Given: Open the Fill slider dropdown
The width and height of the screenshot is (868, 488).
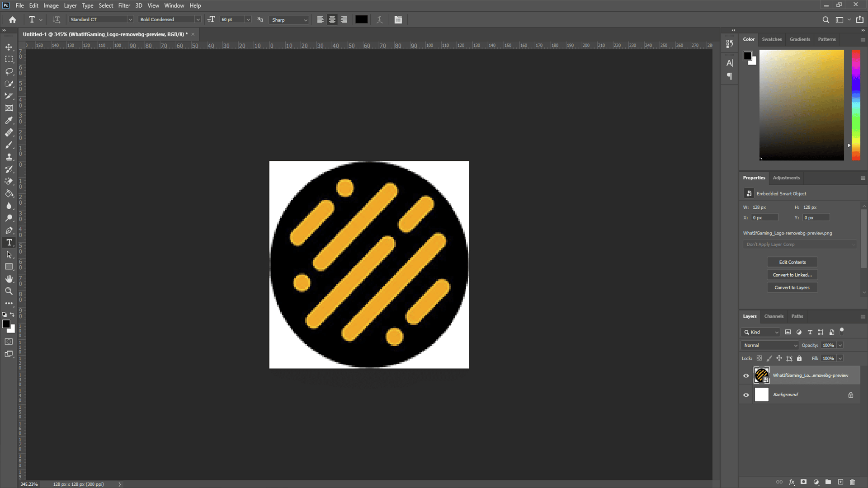Looking at the screenshot, I should pyautogui.click(x=840, y=358).
